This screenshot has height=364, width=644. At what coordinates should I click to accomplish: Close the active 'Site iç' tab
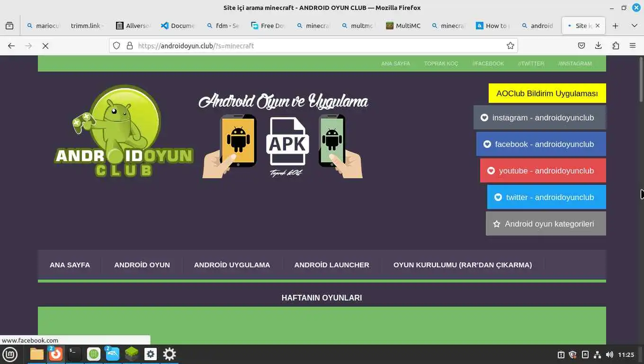point(597,26)
